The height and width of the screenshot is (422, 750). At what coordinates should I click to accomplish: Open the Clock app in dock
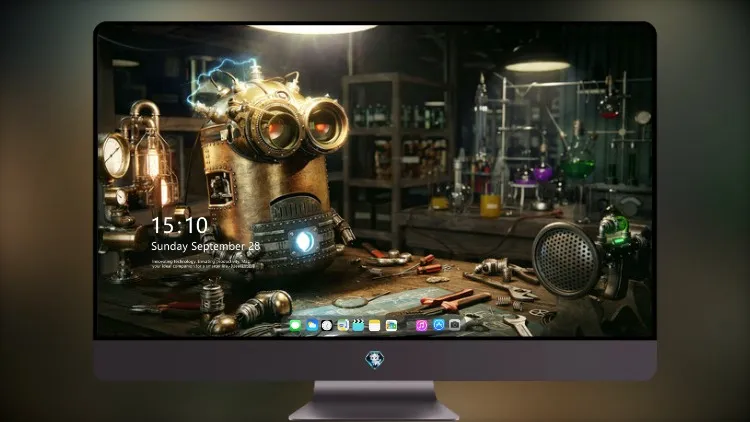point(327,325)
